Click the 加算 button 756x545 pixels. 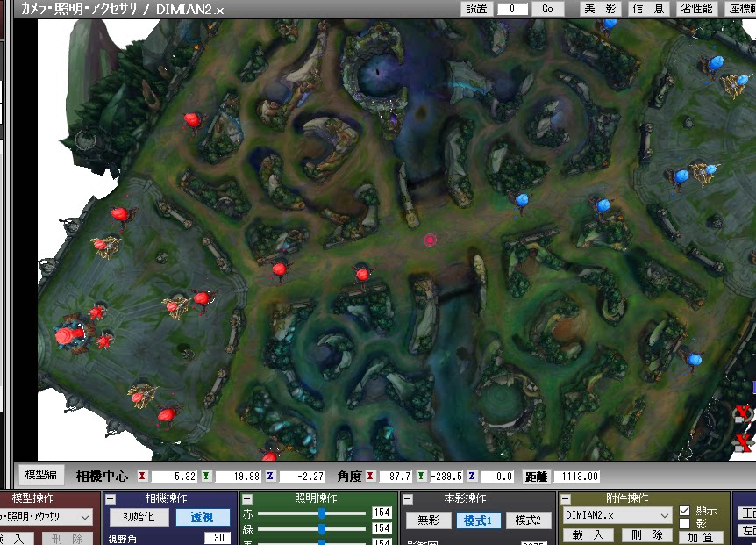[x=702, y=537]
